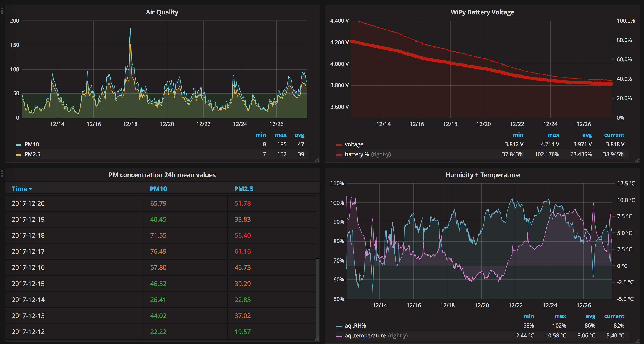This screenshot has height=344, width=644.
Task: Select the 2017-12-19 table row date
Action: (x=28, y=219)
